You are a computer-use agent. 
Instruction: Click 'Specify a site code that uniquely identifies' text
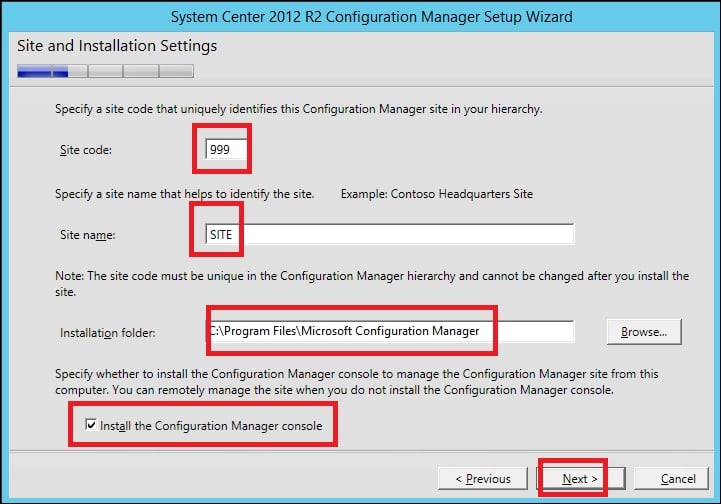coord(299,109)
